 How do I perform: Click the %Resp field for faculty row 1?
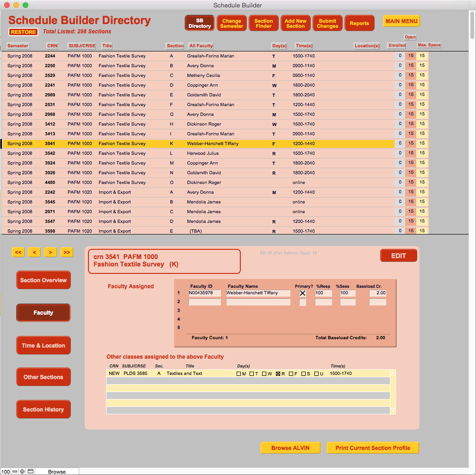tap(323, 293)
